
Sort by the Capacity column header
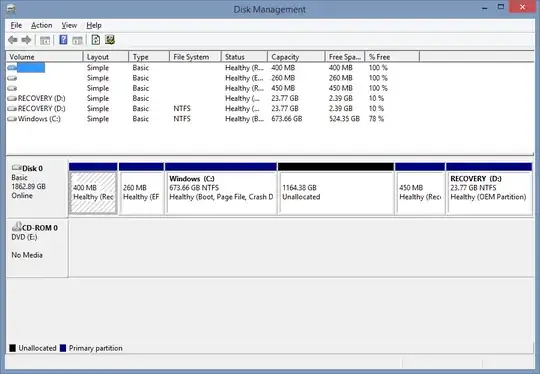pyautogui.click(x=296, y=57)
